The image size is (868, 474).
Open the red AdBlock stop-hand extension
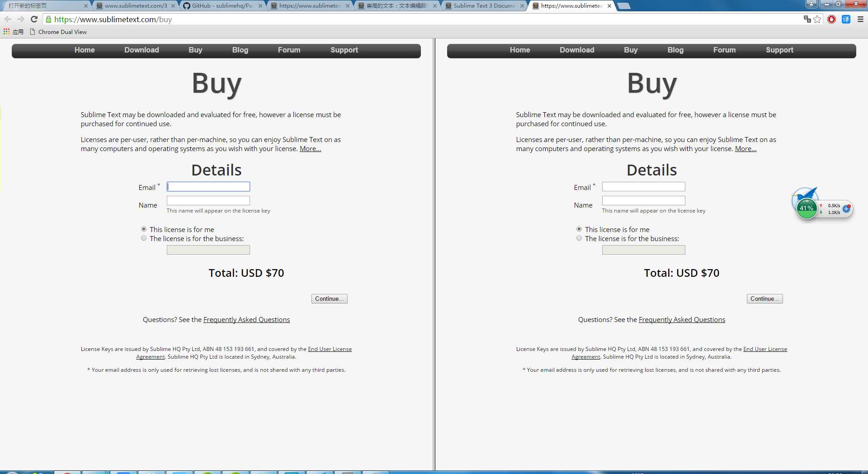point(832,19)
